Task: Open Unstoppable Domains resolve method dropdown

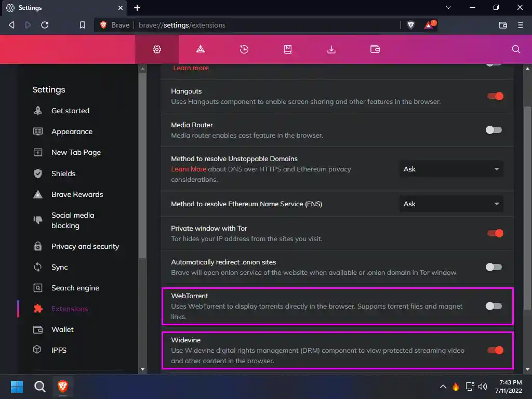Action: [x=451, y=169]
